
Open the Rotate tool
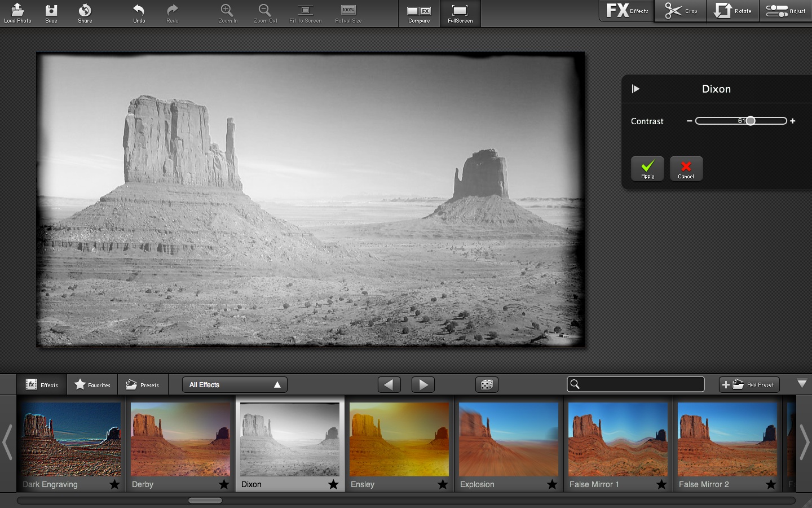(x=732, y=11)
